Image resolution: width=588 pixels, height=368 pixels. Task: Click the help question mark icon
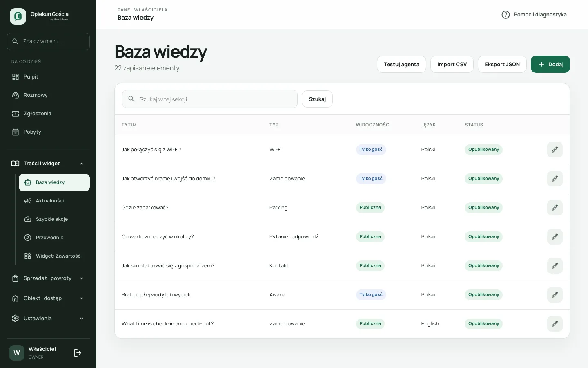pos(506,15)
